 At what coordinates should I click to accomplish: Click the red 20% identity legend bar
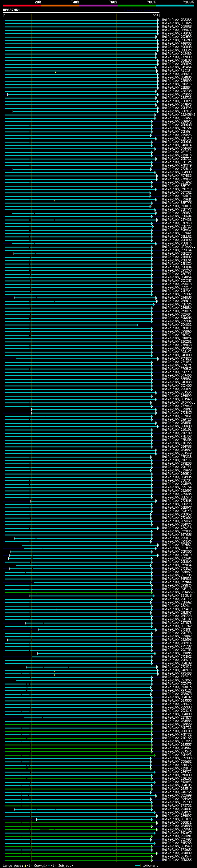[x=22, y=6]
